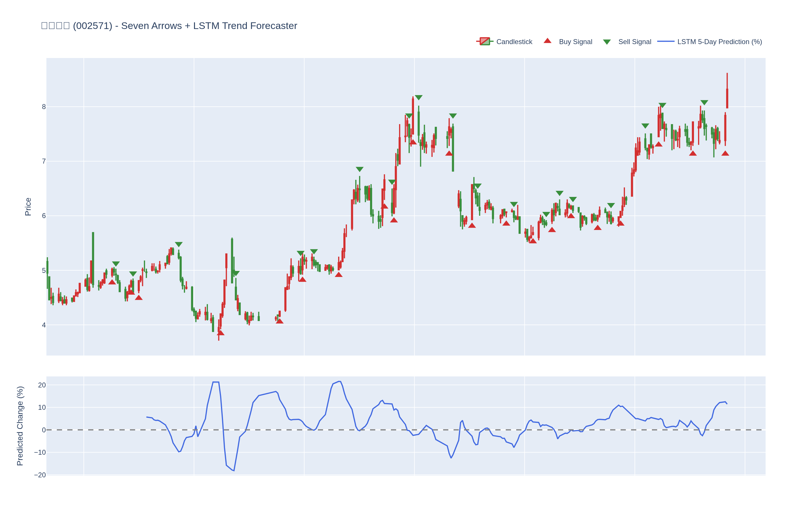Toggle the Candlestick trace via legend label
This screenshot has width=812, height=522.
[x=514, y=42]
